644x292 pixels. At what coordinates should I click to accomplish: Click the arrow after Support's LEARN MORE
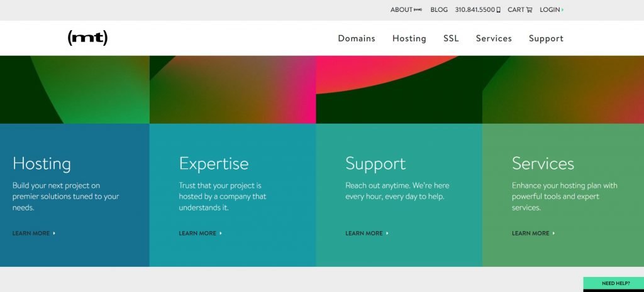(x=387, y=234)
